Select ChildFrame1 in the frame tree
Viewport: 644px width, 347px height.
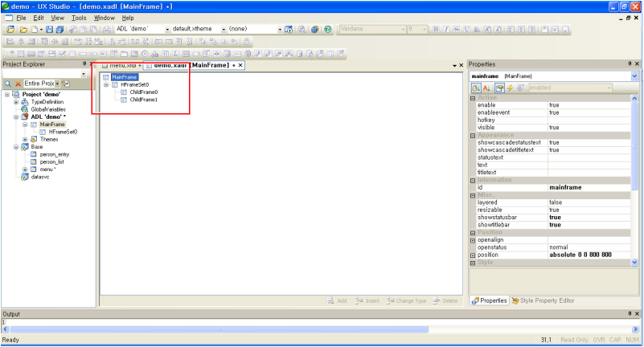143,100
